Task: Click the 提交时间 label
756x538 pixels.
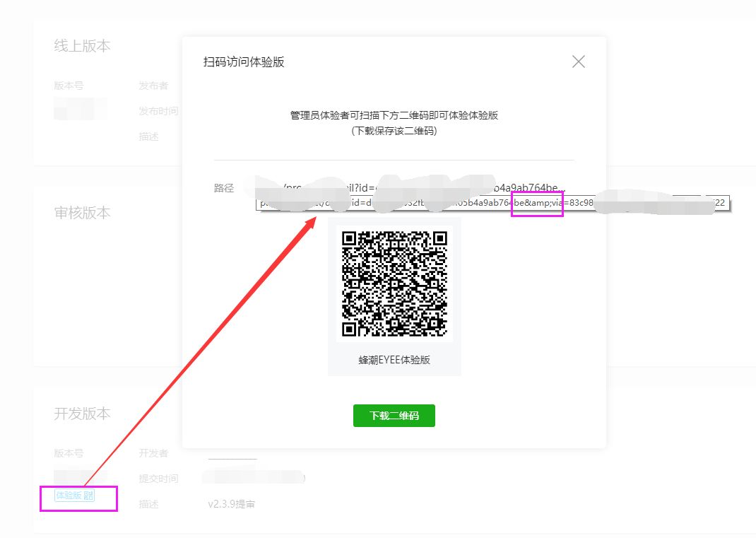Action: coord(159,479)
